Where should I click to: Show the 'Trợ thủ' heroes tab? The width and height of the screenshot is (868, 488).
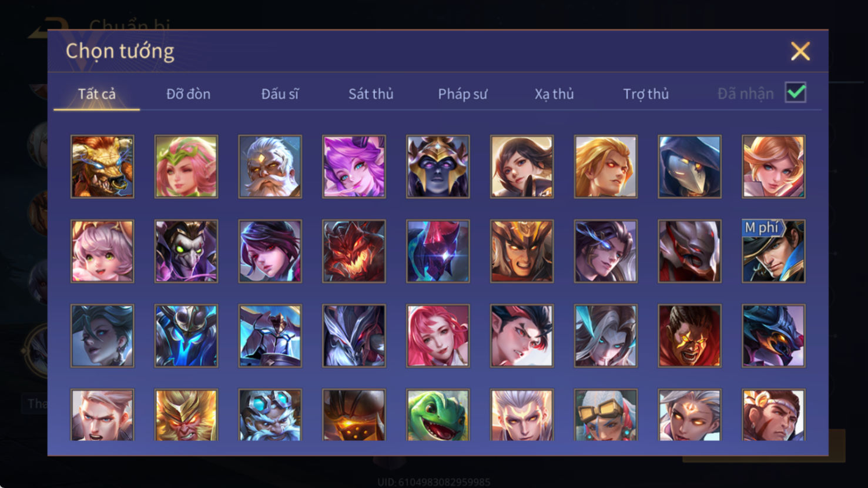point(646,94)
